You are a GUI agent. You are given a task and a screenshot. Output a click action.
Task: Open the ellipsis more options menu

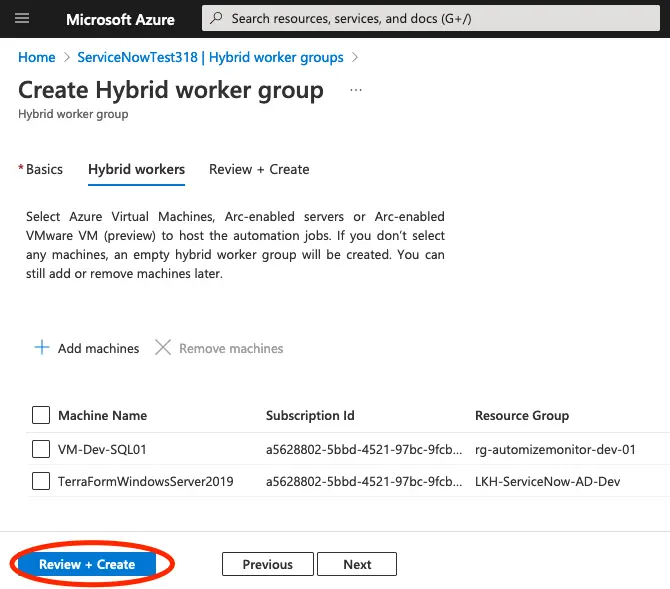[356, 90]
